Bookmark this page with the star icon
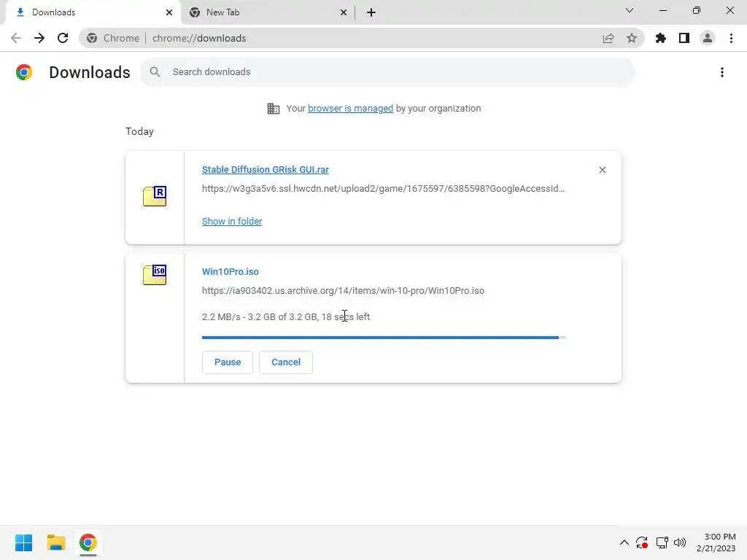The height and width of the screenshot is (560, 747). pyautogui.click(x=632, y=38)
